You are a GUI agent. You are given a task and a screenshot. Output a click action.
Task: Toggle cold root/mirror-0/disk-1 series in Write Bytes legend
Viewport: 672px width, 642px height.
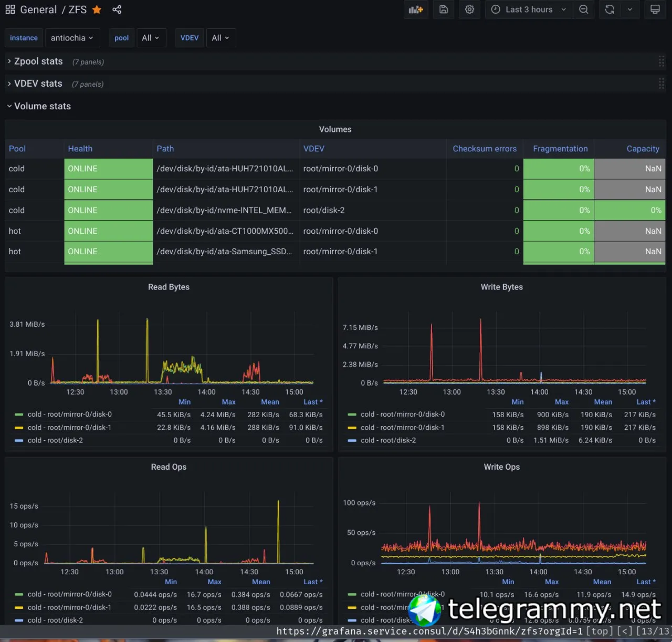[x=402, y=428]
